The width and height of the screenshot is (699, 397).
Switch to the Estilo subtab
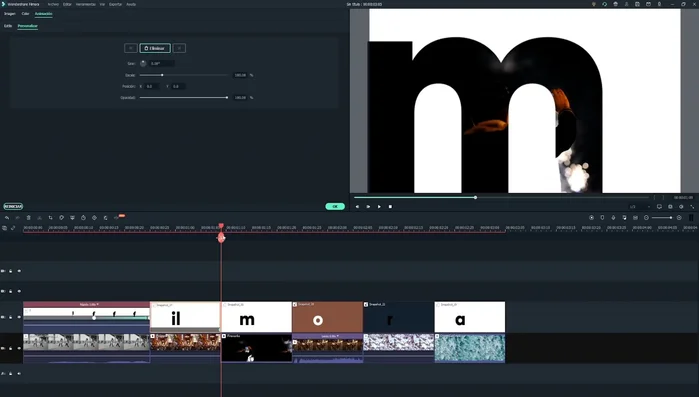(8, 26)
